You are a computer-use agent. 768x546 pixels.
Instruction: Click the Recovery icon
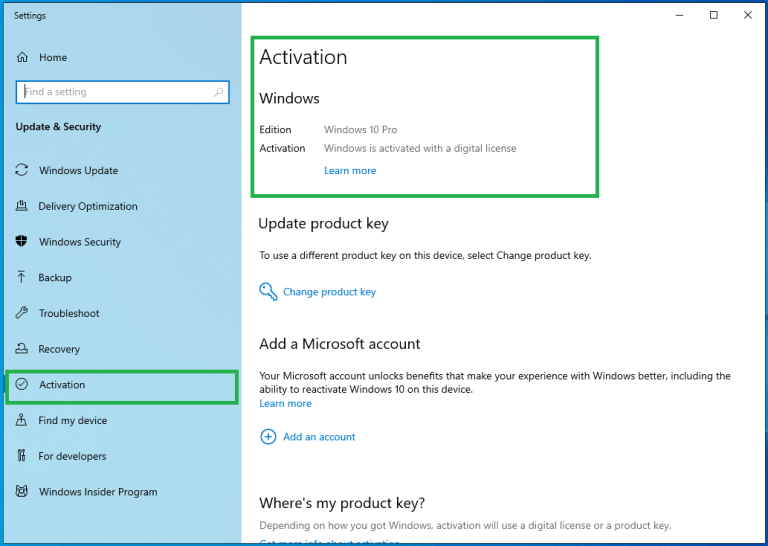(22, 349)
